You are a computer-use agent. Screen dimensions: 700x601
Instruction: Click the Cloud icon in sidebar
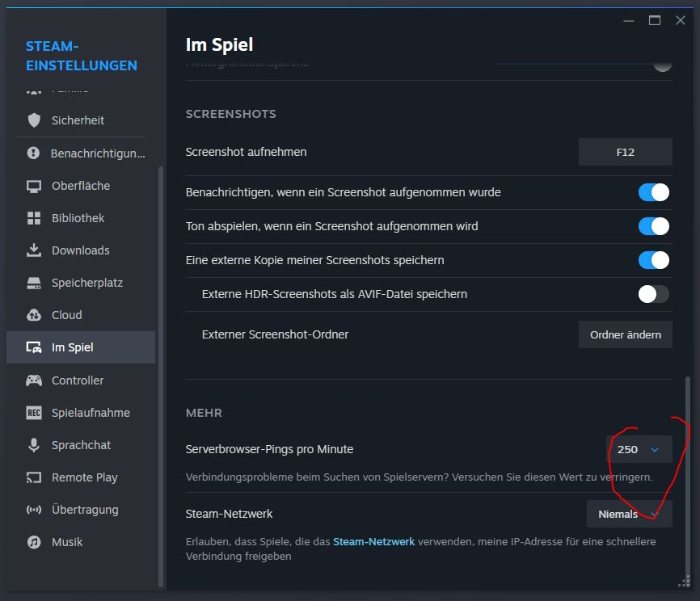point(34,315)
